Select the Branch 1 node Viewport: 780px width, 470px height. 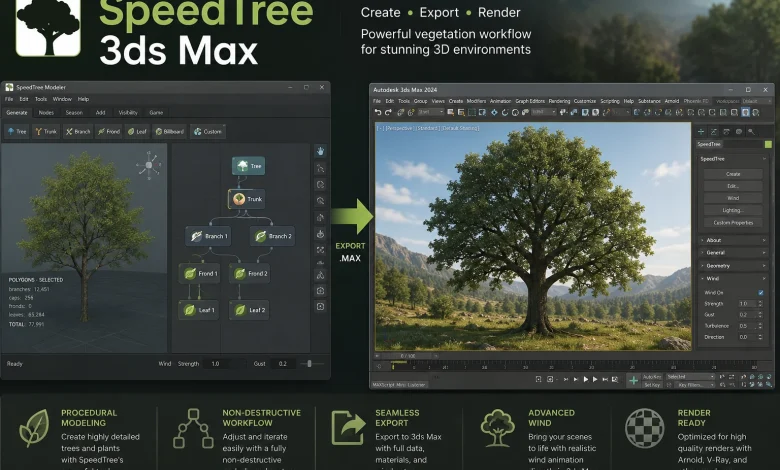[208, 236]
